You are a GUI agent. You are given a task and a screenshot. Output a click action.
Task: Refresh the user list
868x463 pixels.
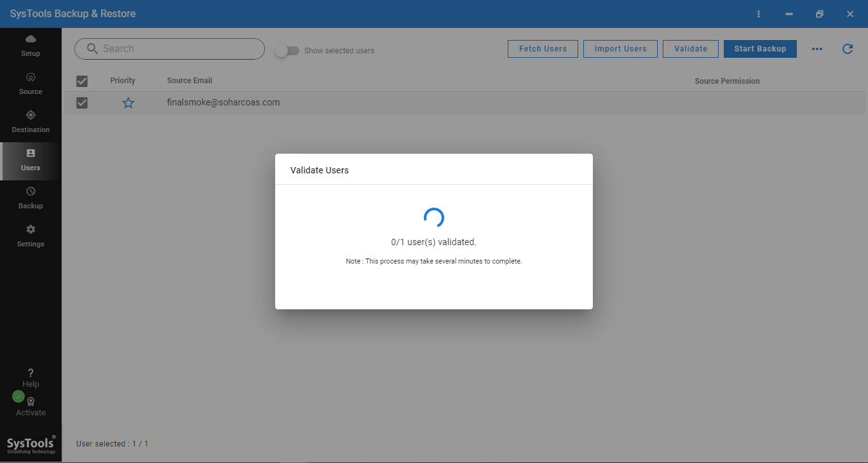847,49
